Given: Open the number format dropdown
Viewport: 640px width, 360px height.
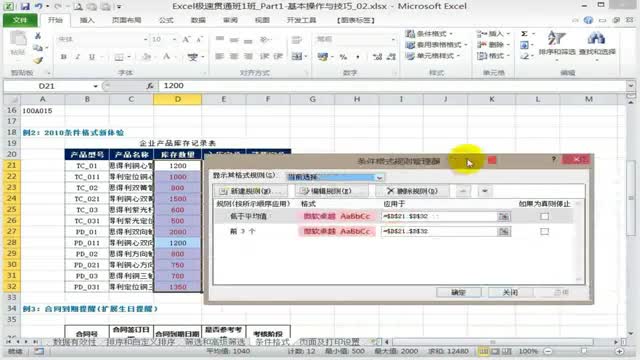Looking at the screenshot, I should [393, 39].
